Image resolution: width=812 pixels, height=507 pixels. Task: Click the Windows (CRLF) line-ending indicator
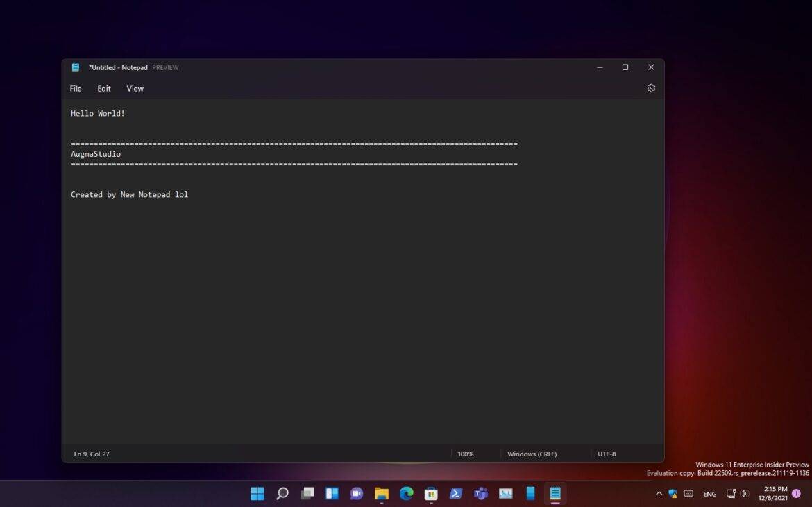[x=532, y=454]
